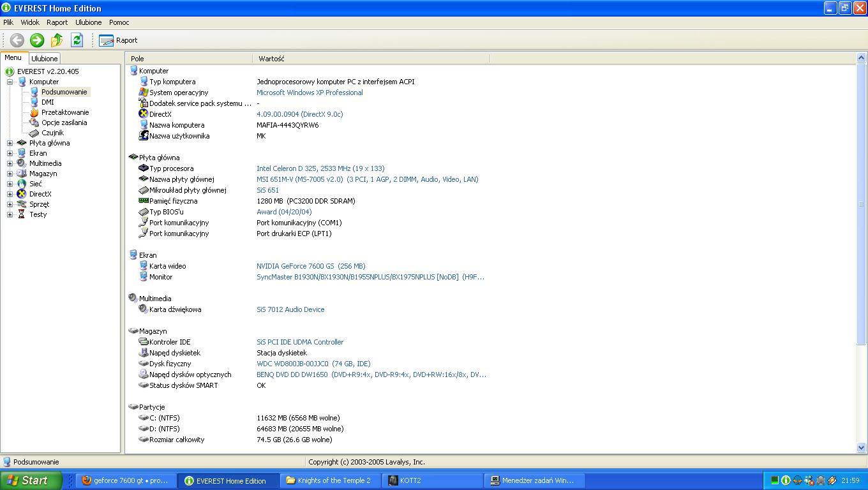
Task: Click the Wartość column header
Action: tap(371, 59)
